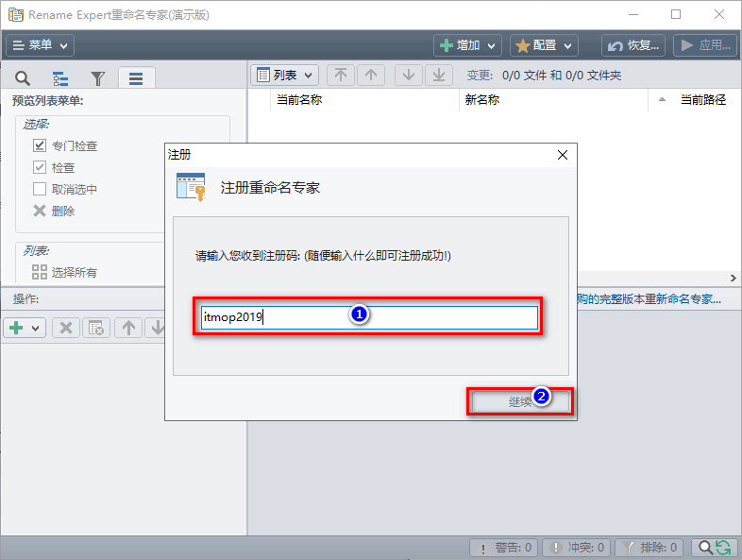
Task: Click the 删除 X item
Action: 54,212
